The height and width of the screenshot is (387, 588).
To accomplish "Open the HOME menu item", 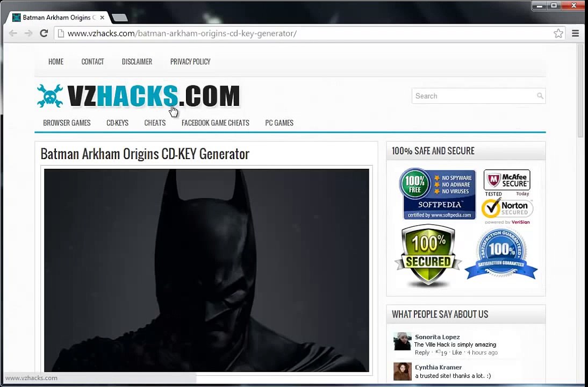I will [x=56, y=61].
